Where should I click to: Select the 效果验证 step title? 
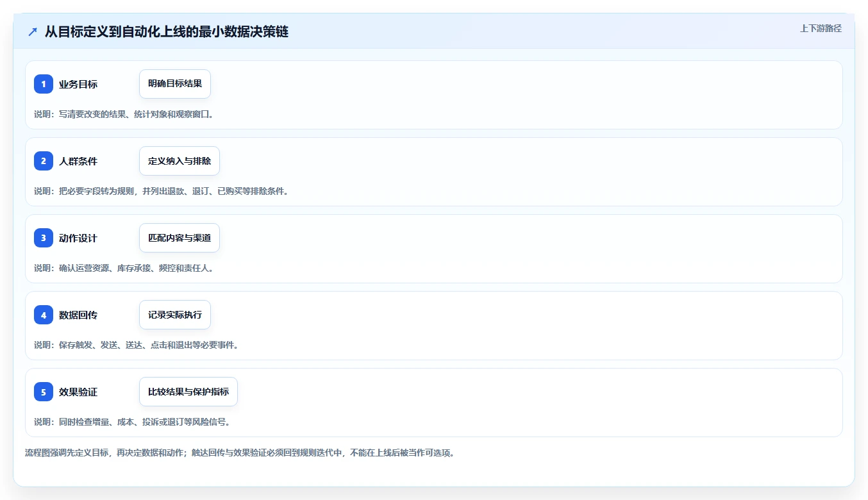(78, 392)
